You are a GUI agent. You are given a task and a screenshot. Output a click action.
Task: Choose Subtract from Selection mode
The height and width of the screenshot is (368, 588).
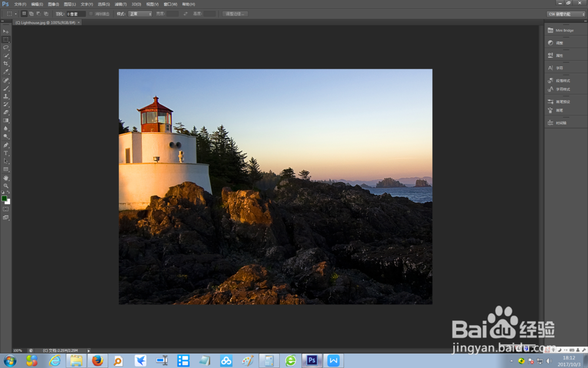point(39,14)
